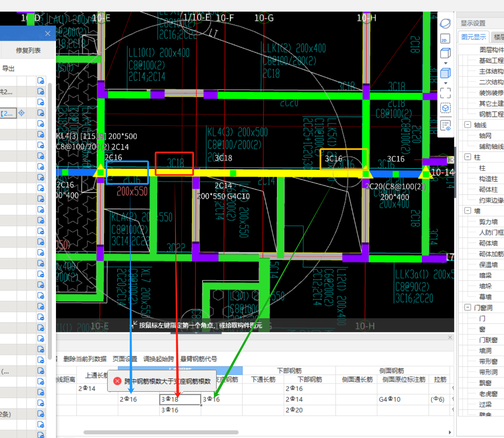504x438 pixels.
Task: Select 基础工程 in display tree
Action: point(491,60)
